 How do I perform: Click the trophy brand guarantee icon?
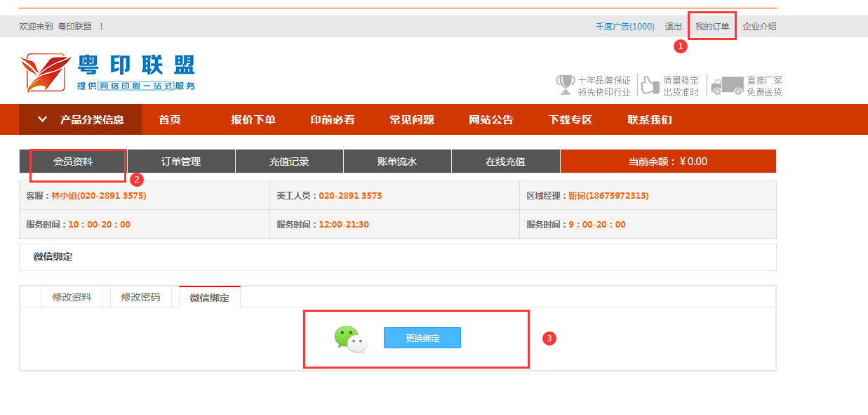point(565,85)
